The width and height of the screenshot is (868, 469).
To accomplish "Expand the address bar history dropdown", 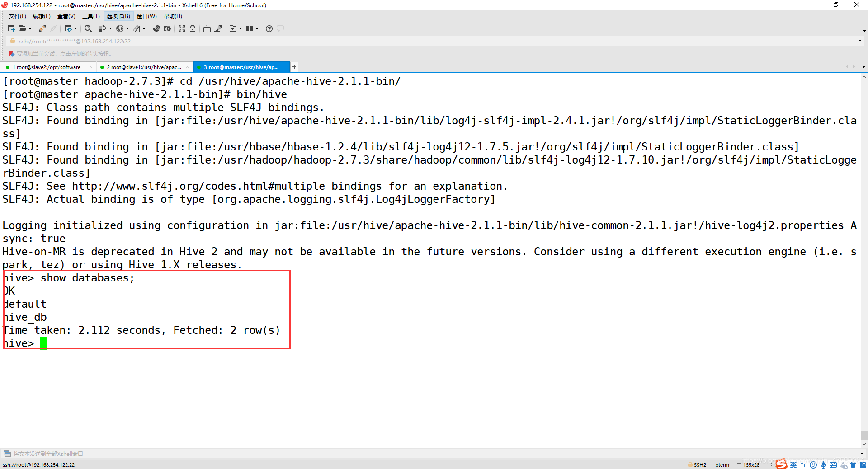I will click(x=860, y=41).
